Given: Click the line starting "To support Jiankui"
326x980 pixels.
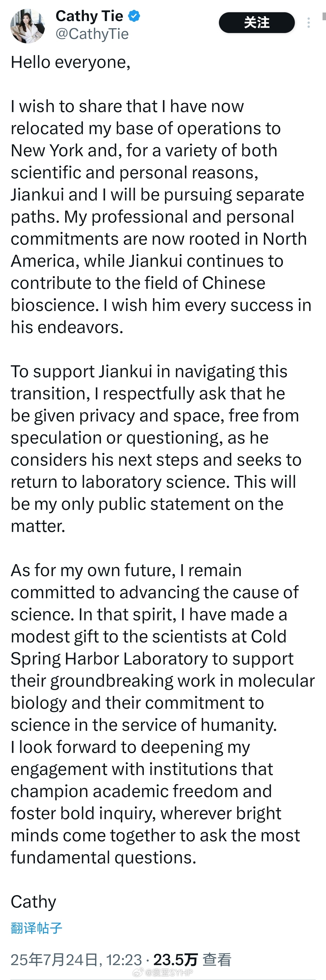Looking at the screenshot, I should (x=149, y=371).
